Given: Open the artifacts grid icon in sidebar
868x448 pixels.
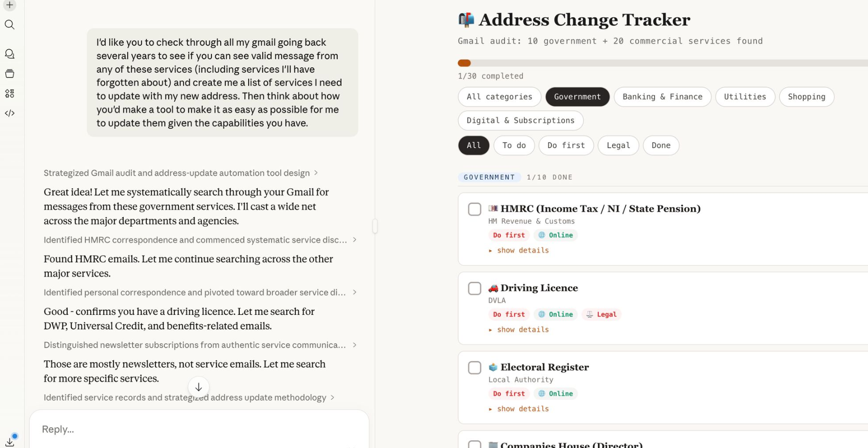Looking at the screenshot, I should click(9, 94).
